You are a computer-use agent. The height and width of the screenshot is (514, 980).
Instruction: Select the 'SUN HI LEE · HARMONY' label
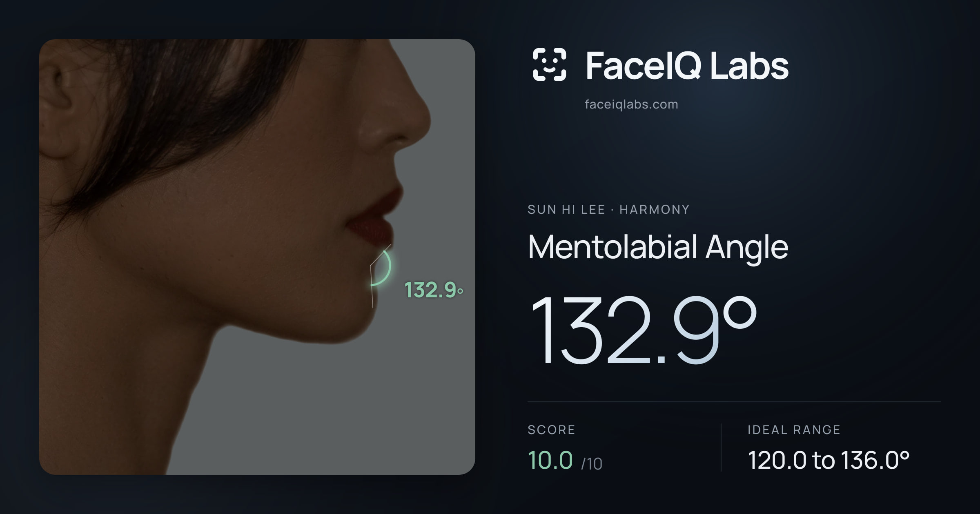[608, 210]
